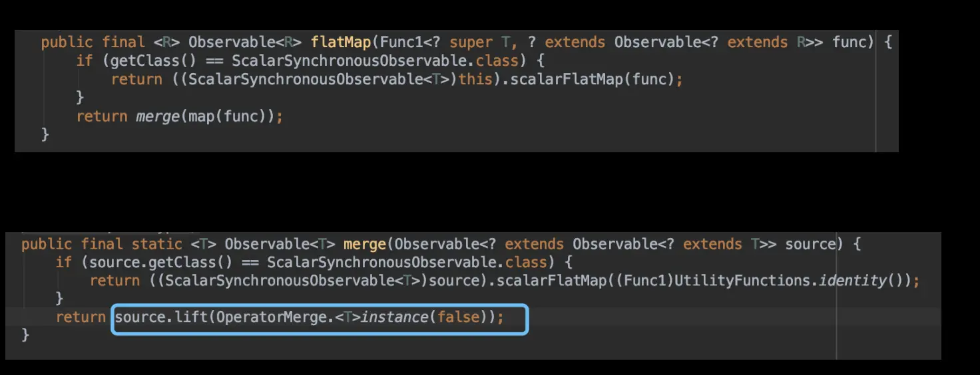
Task: Click the 'false' argument in instance(false)
Action: point(458,317)
